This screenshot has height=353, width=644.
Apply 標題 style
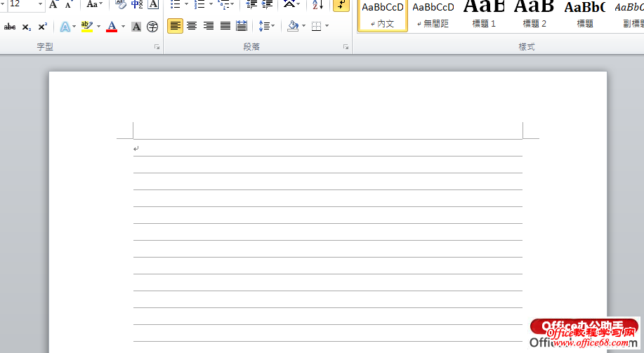click(584, 15)
